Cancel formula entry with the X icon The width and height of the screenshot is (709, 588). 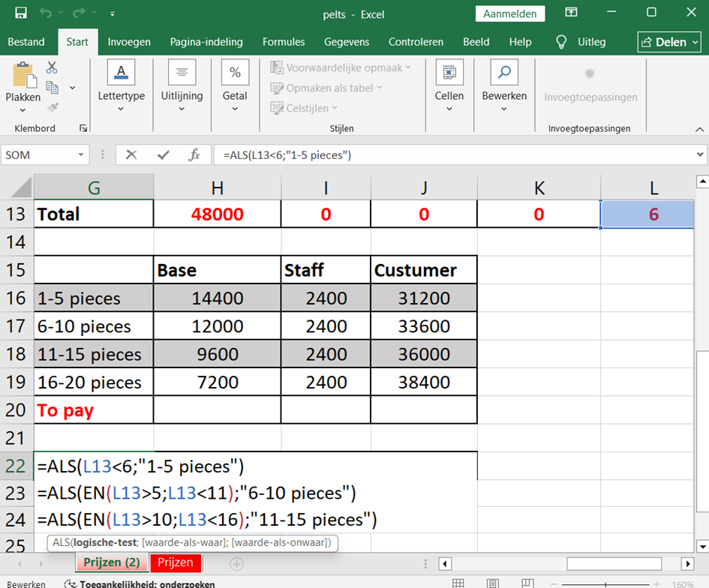coord(131,155)
